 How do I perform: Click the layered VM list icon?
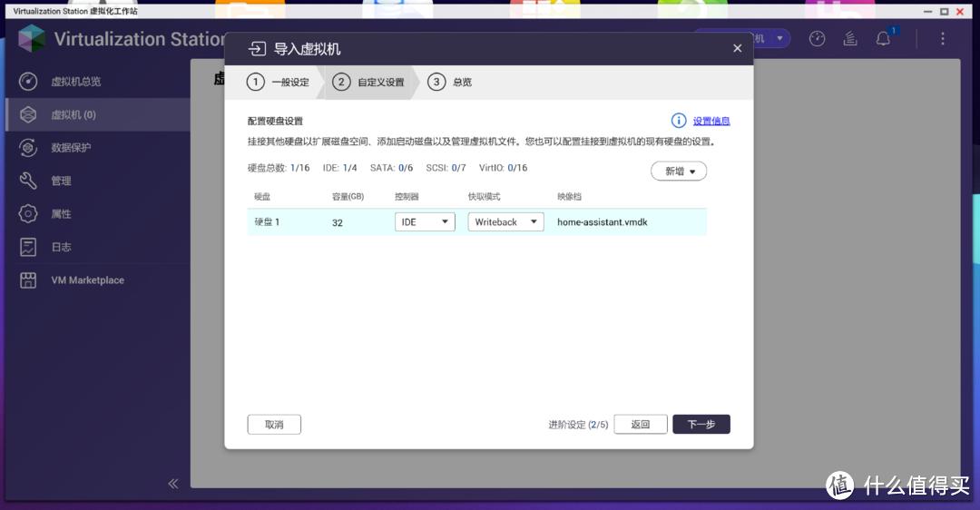pos(28,114)
